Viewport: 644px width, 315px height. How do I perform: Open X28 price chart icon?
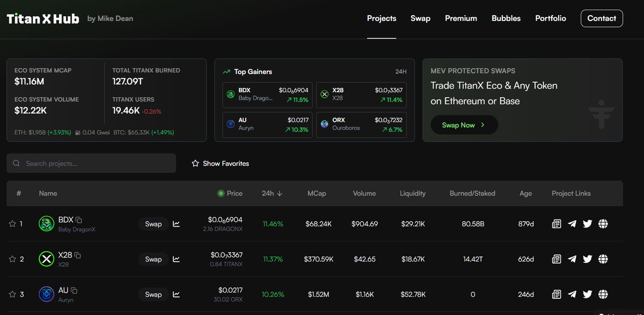point(177,259)
